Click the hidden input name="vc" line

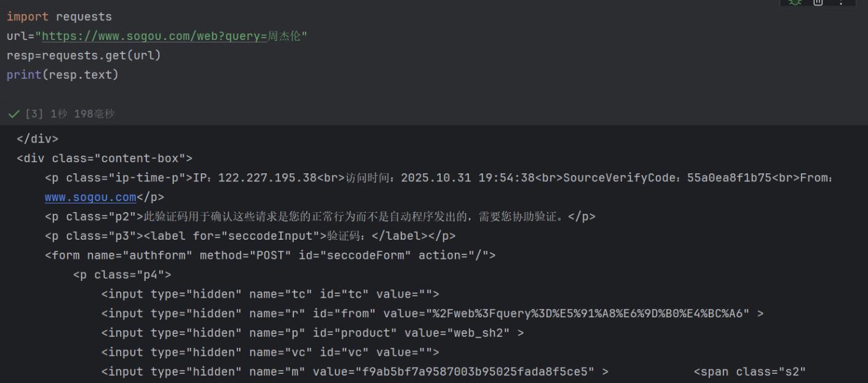270,352
